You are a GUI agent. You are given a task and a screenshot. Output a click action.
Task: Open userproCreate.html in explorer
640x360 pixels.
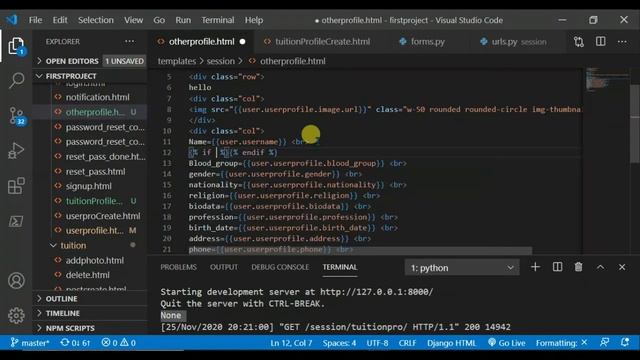(x=103, y=216)
